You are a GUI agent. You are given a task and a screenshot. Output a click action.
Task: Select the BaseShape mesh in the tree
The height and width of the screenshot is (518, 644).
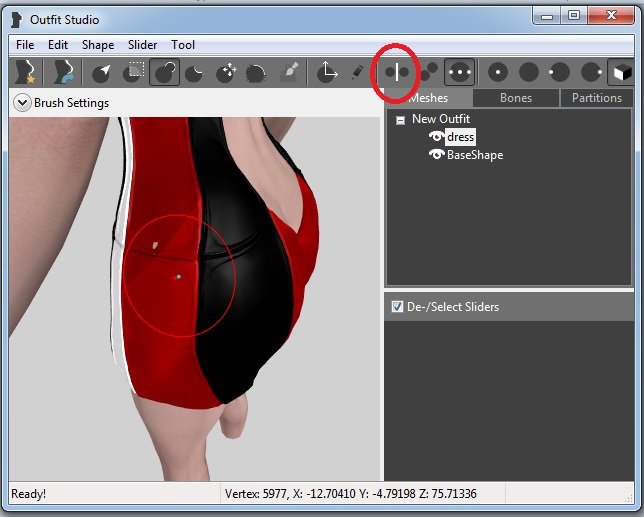click(x=474, y=155)
